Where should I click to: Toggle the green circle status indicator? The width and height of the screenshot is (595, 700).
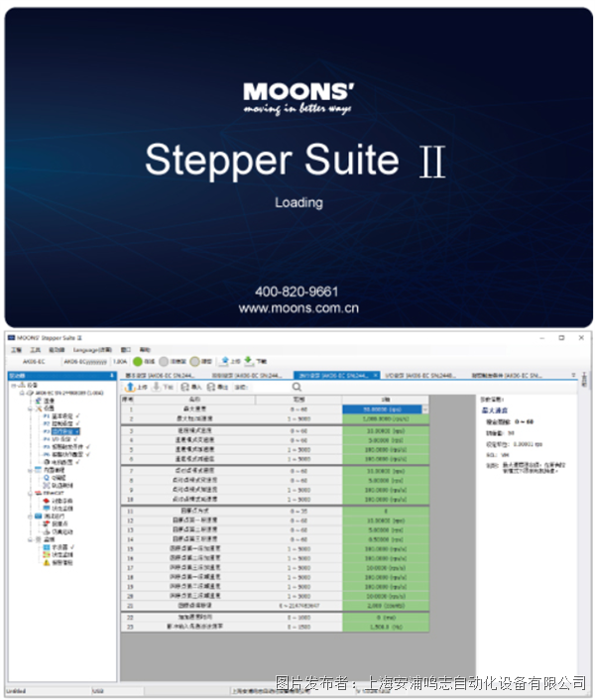138,361
